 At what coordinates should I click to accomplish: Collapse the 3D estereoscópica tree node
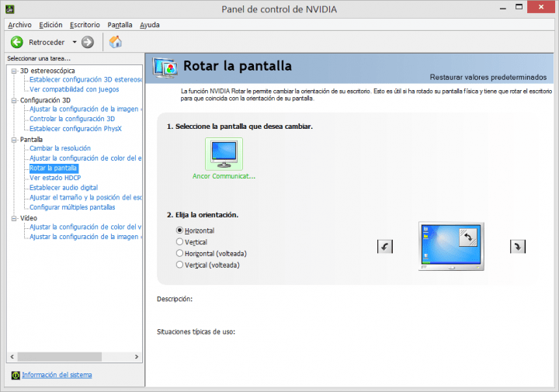pos(14,71)
